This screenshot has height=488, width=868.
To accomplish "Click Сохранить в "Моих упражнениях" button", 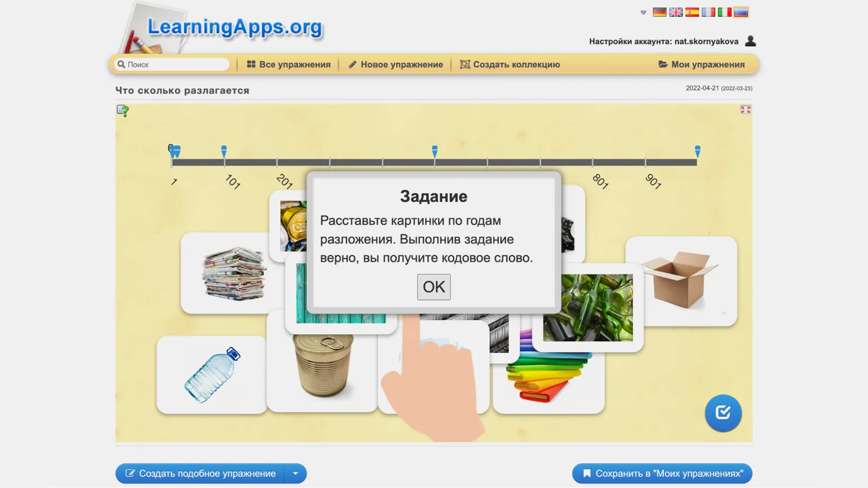I will click(662, 473).
